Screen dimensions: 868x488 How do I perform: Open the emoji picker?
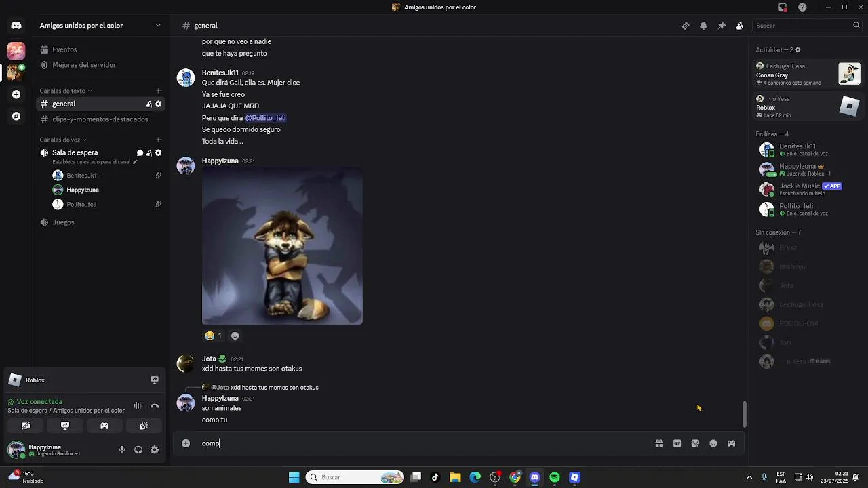coord(713,443)
